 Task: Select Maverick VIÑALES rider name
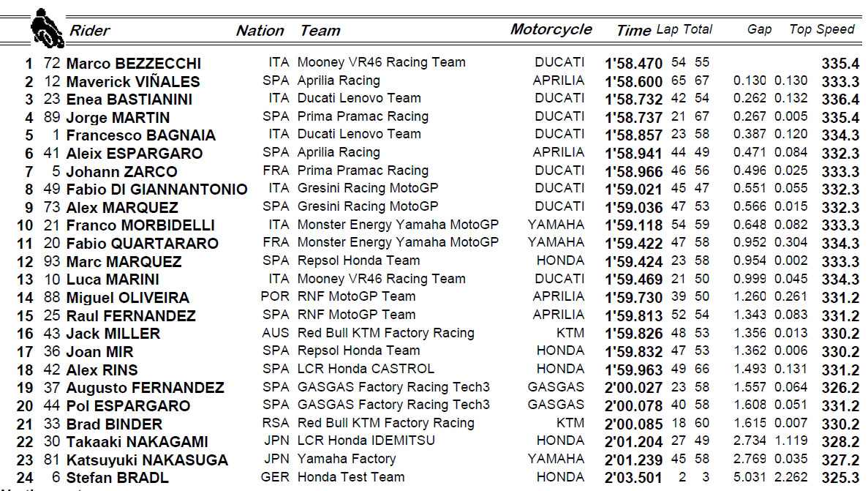(133, 81)
